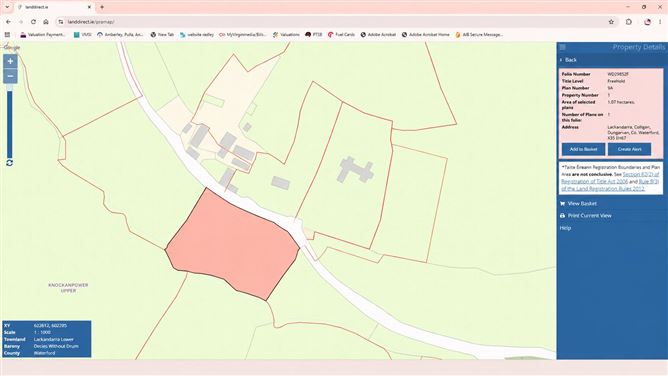Click the View Basket cart icon
Screen dimensions: 668x376
click(x=562, y=204)
